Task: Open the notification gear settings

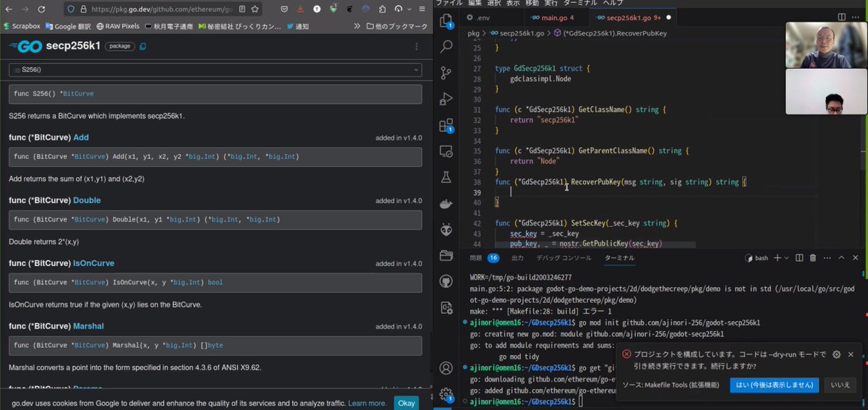Action: click(837, 354)
